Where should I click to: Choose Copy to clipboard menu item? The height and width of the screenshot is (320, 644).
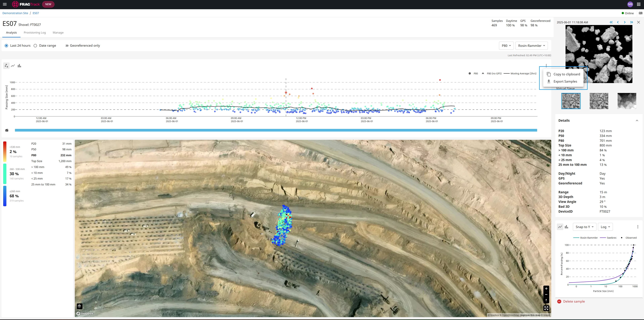click(563, 74)
